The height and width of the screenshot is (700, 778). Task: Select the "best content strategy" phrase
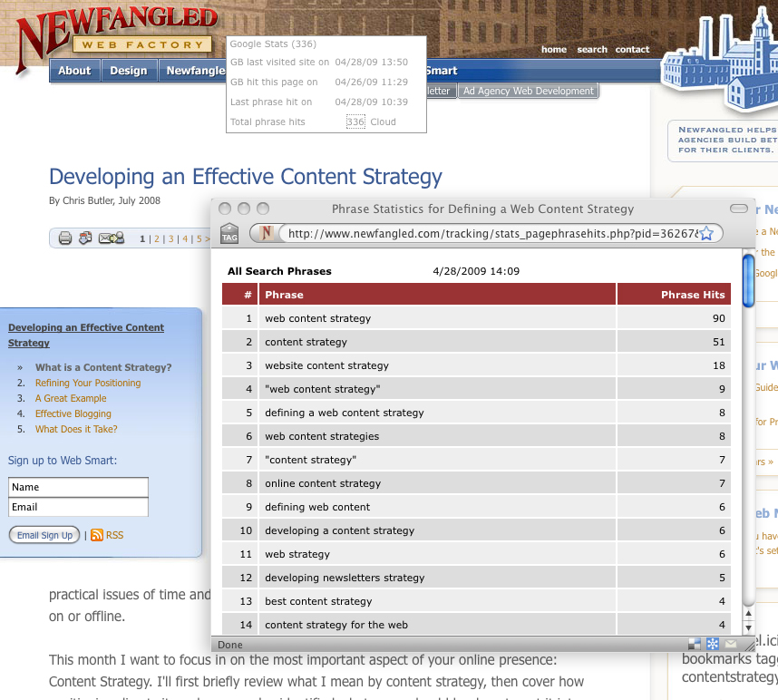pyautogui.click(x=318, y=601)
